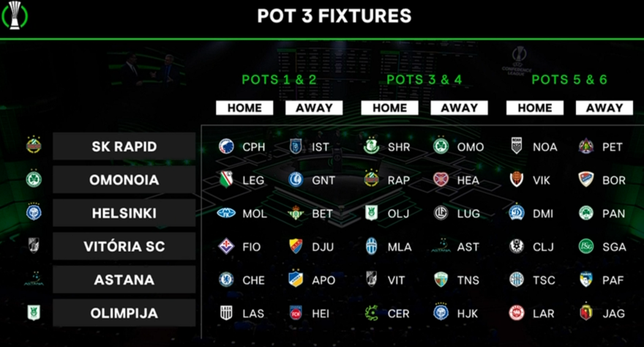Select the Hearts crest beside HEA
This screenshot has height=347, width=644.
(x=441, y=179)
